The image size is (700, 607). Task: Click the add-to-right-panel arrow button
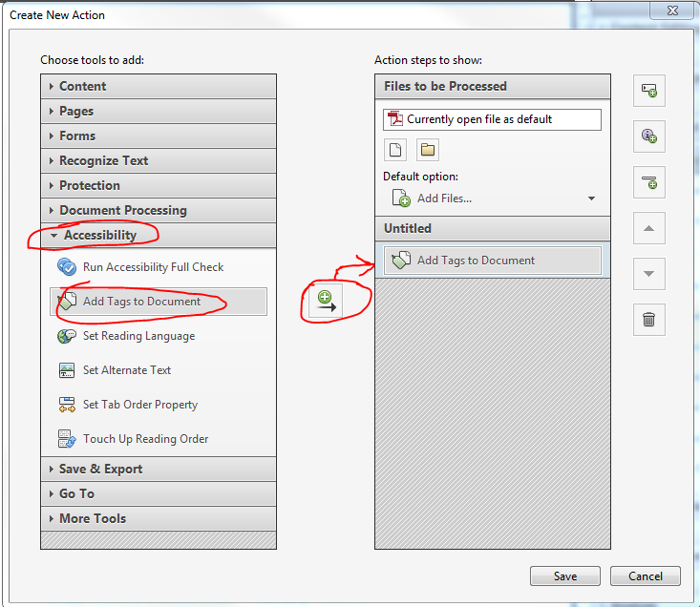(x=326, y=302)
